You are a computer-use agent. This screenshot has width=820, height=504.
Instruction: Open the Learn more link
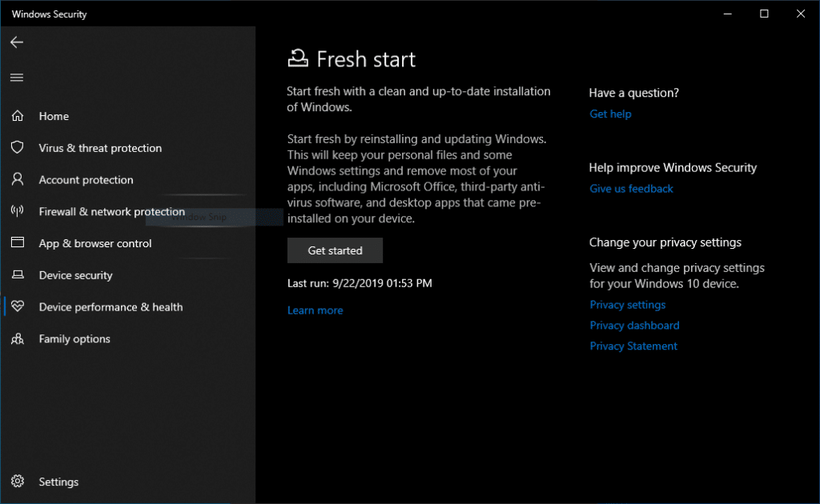[x=315, y=310]
